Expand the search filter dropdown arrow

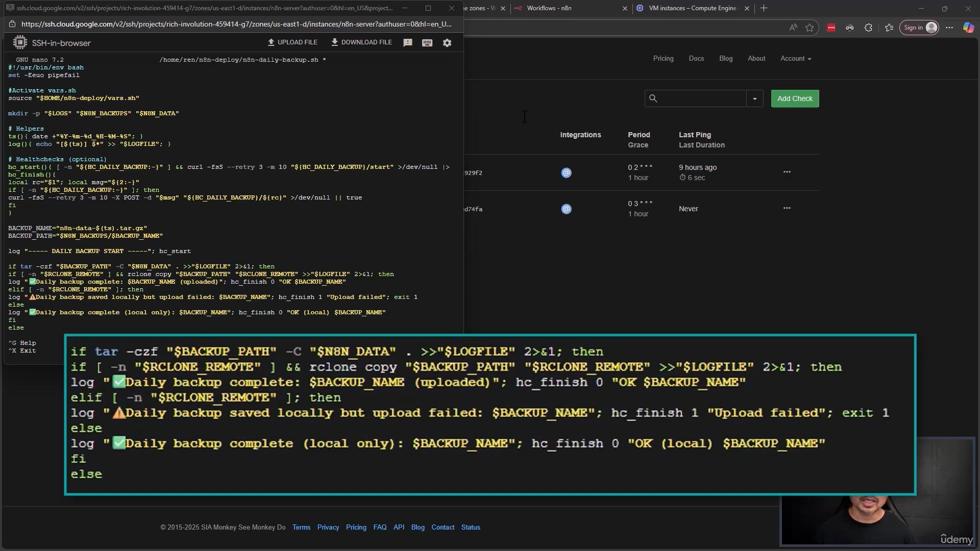tap(754, 99)
